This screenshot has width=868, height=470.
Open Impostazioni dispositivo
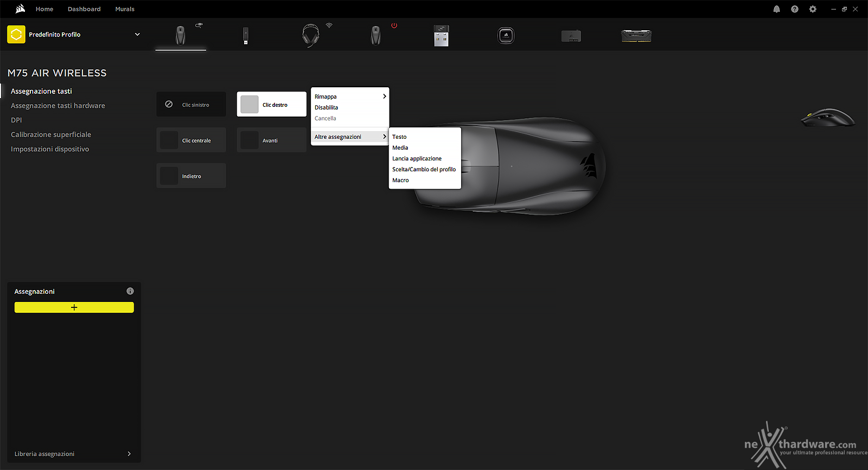click(50, 149)
